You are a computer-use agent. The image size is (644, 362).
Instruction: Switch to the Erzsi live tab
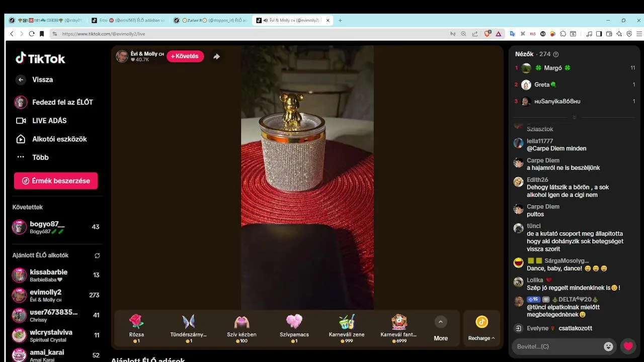coord(128,21)
